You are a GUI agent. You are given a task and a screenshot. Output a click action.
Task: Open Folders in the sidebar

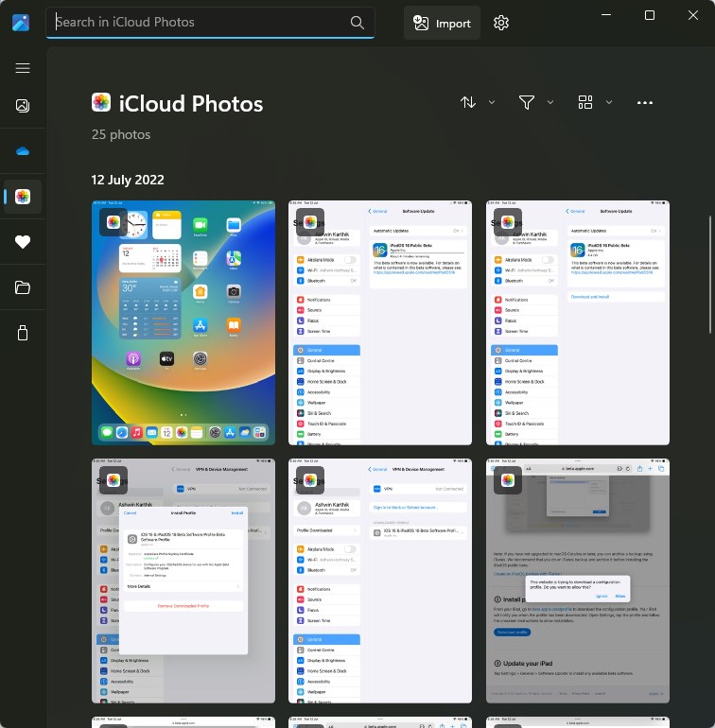[x=23, y=287]
